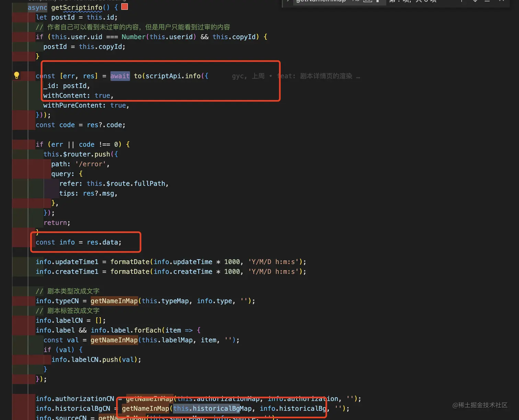Click the 'info.typeCN = getNameInMap' line
This screenshot has width=519, height=420.
(x=146, y=301)
